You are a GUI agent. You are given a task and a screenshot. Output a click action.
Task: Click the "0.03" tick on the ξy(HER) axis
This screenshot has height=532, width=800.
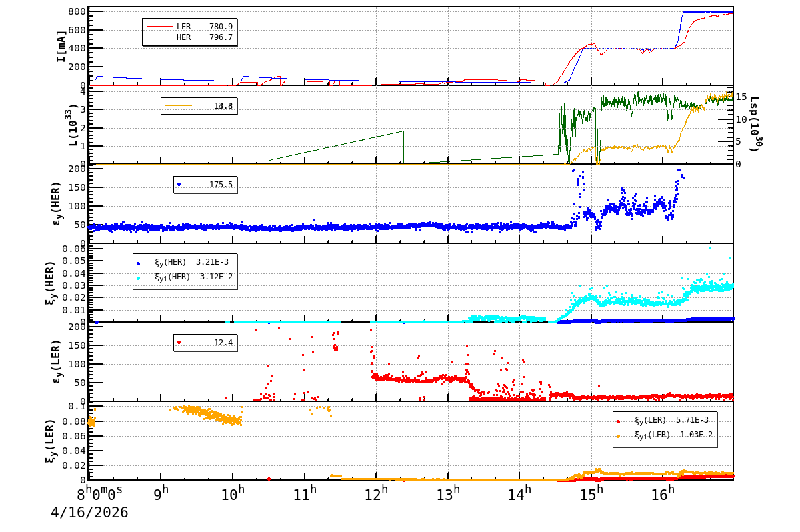[73, 285]
